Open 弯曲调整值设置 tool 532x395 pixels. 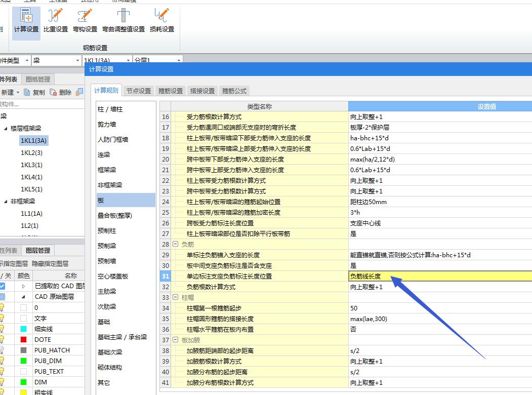[x=124, y=21]
